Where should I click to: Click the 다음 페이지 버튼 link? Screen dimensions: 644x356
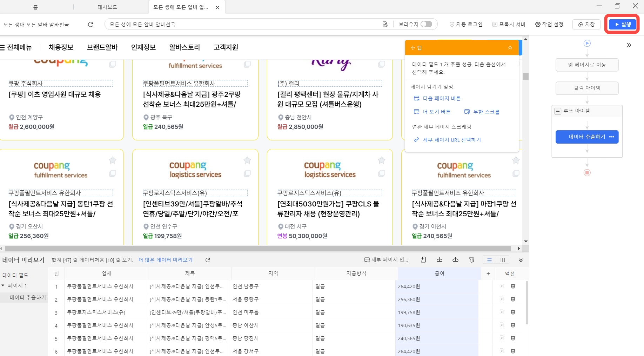[441, 98]
